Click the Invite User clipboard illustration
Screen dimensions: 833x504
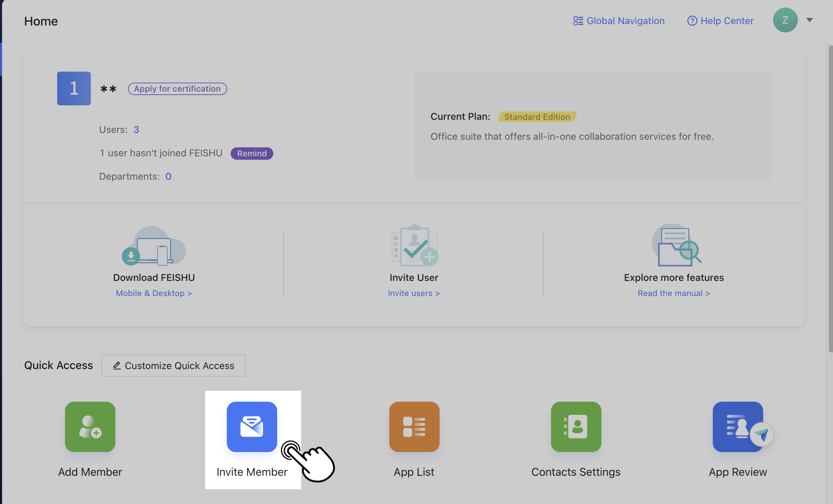414,245
